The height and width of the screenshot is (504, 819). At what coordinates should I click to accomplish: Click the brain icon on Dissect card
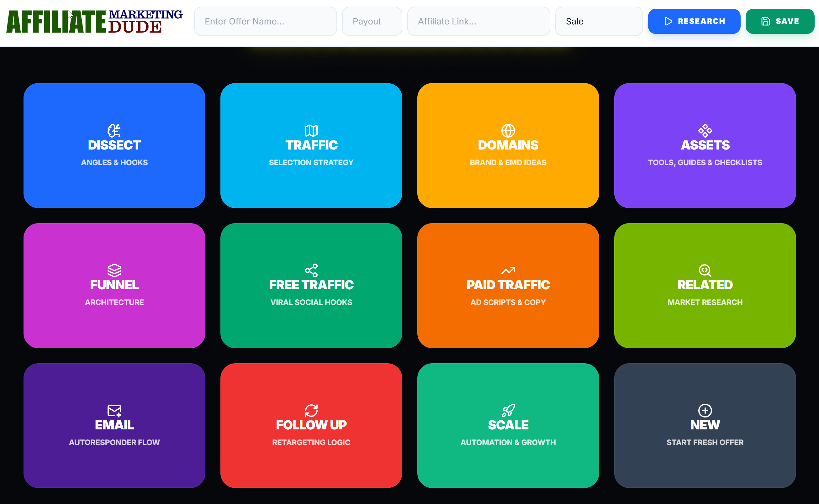point(114,131)
